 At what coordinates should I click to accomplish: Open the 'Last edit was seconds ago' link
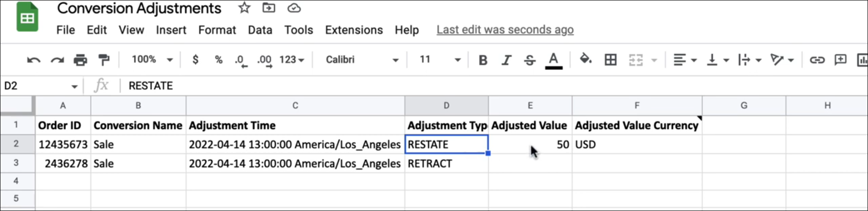[x=505, y=30]
